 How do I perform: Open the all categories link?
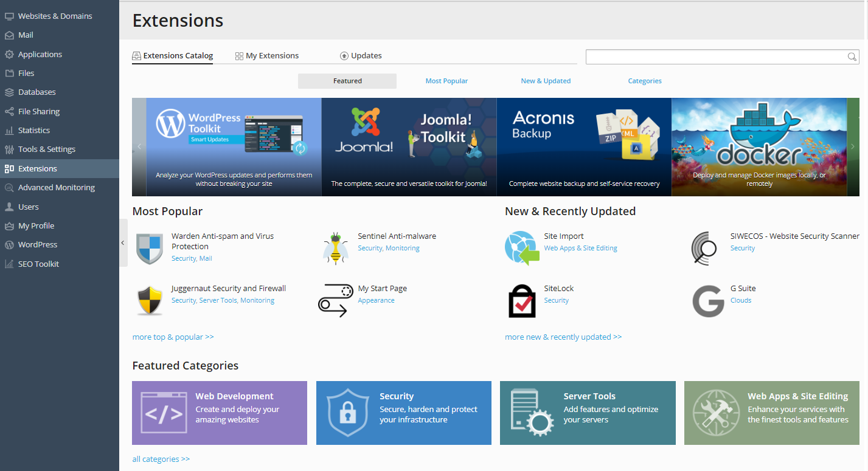(x=161, y=459)
